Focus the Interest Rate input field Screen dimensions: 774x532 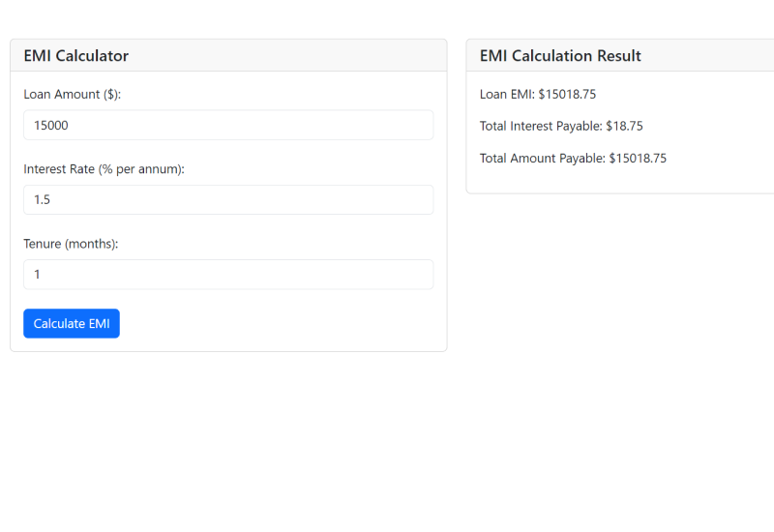tap(228, 199)
